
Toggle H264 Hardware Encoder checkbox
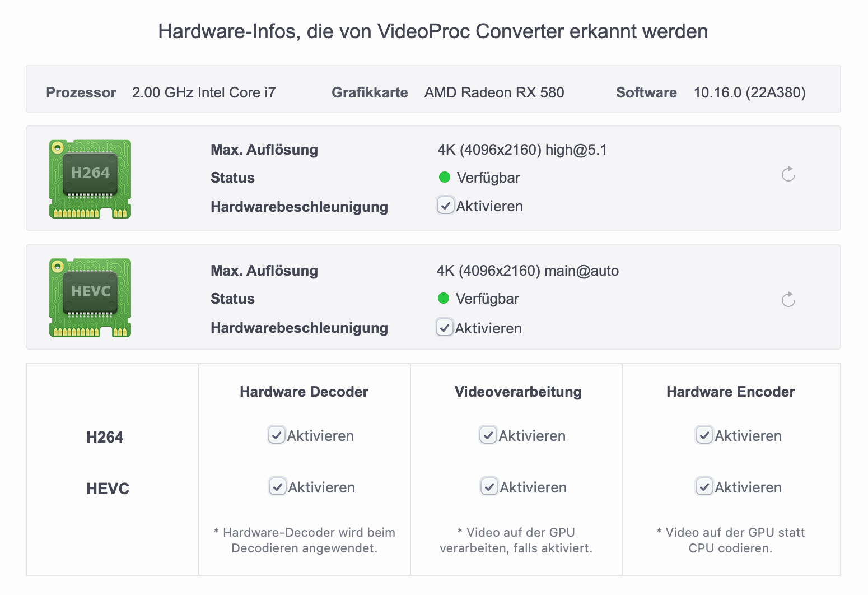click(x=704, y=435)
